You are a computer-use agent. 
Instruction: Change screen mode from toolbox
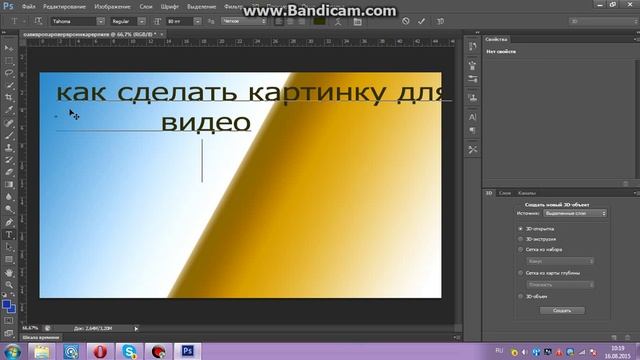coord(9,333)
